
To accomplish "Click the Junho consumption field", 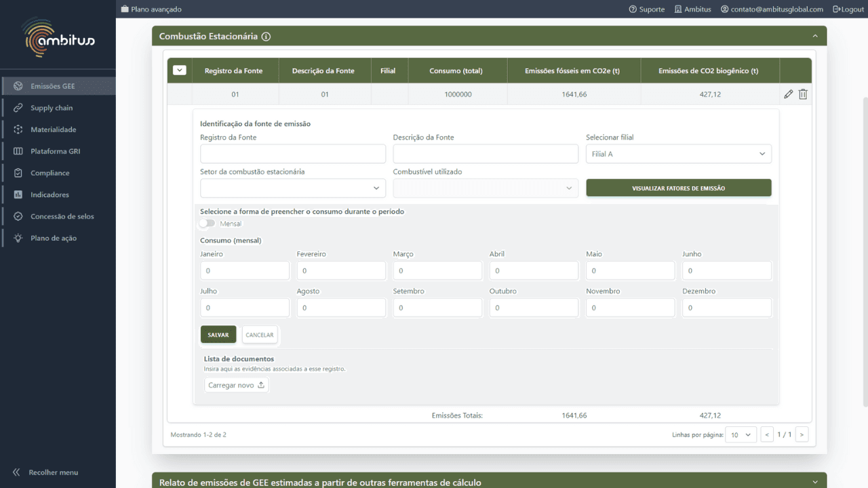I will pos(727,270).
